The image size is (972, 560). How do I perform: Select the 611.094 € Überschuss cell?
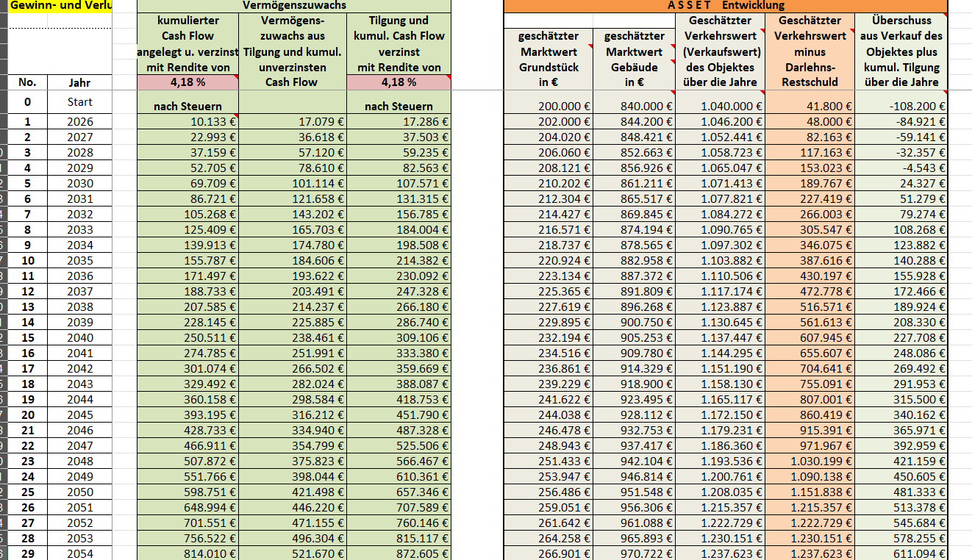(901, 553)
